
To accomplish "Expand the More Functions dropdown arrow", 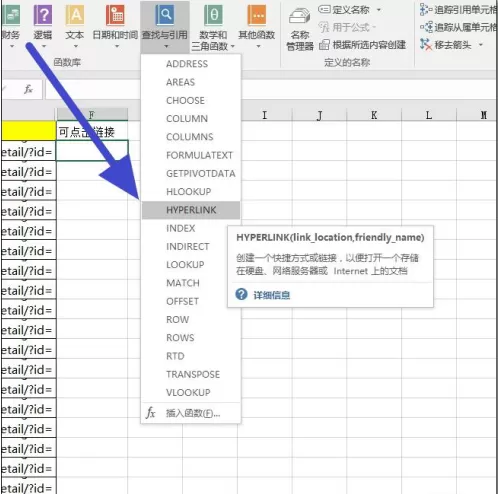I will pyautogui.click(x=258, y=46).
